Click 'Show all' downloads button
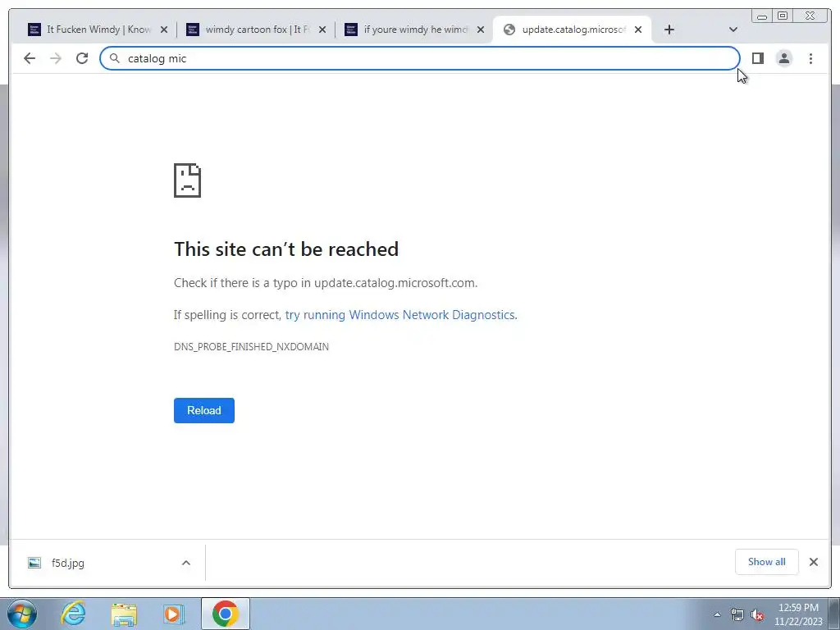This screenshot has height=630, width=840. 767,562
